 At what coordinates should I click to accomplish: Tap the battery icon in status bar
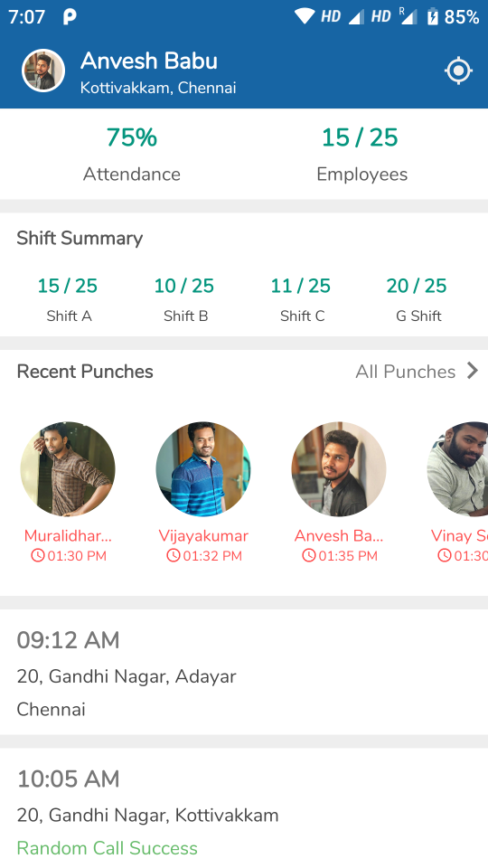coord(432,16)
